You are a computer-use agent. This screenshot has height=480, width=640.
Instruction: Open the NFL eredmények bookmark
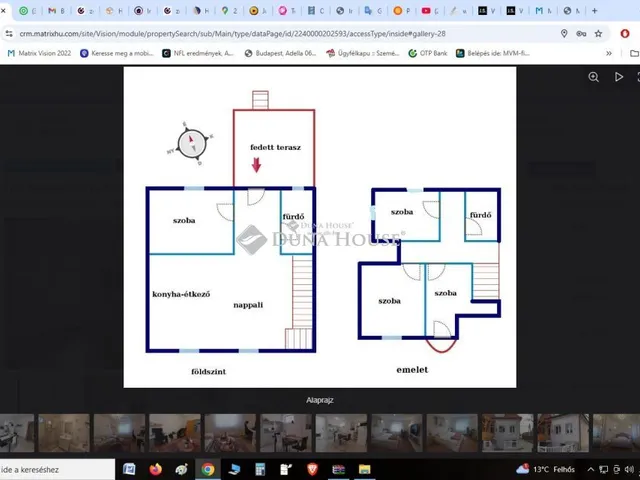198,53
